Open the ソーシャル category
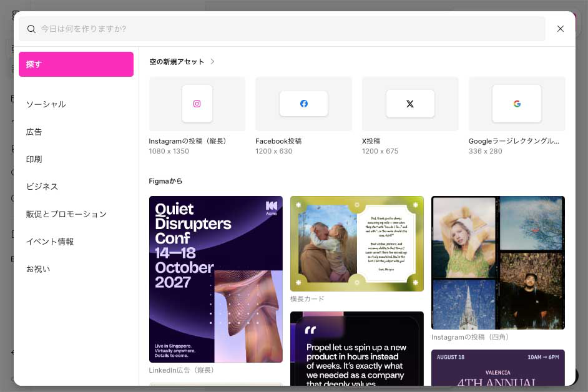The image size is (588, 392). [x=46, y=104]
